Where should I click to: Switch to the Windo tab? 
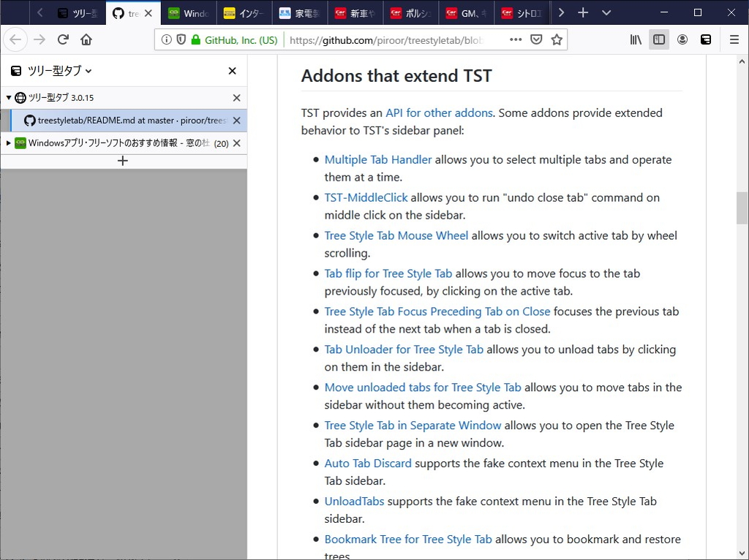coord(189,13)
